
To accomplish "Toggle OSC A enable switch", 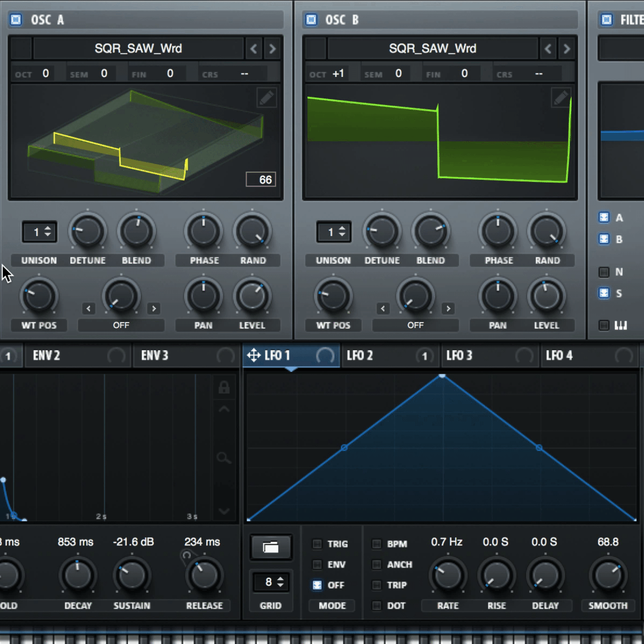I will point(16,20).
